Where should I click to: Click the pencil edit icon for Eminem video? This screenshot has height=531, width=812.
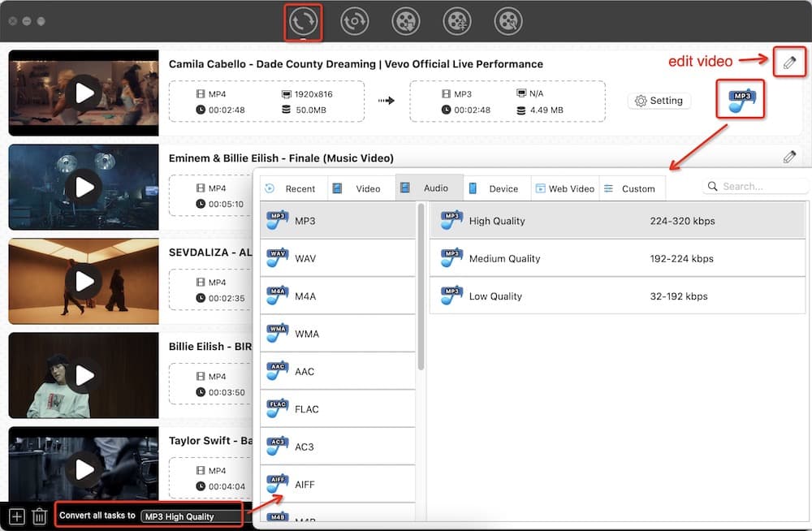tap(789, 157)
